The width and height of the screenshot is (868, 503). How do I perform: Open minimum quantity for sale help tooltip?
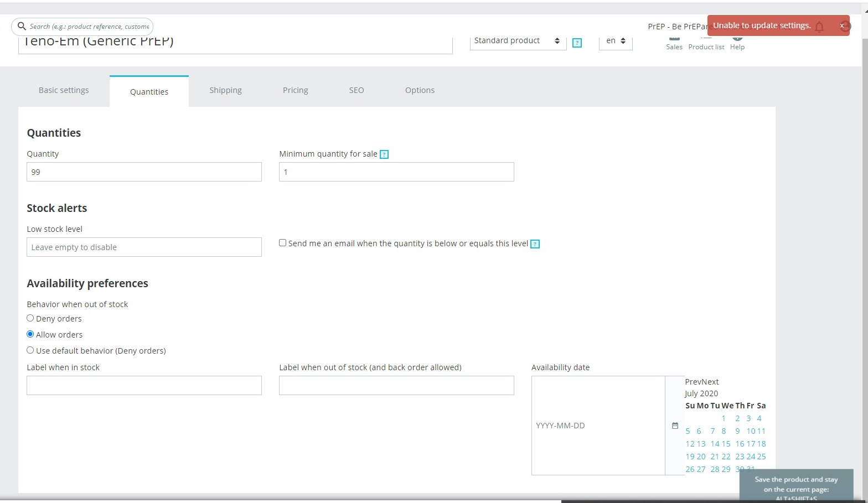click(x=384, y=154)
